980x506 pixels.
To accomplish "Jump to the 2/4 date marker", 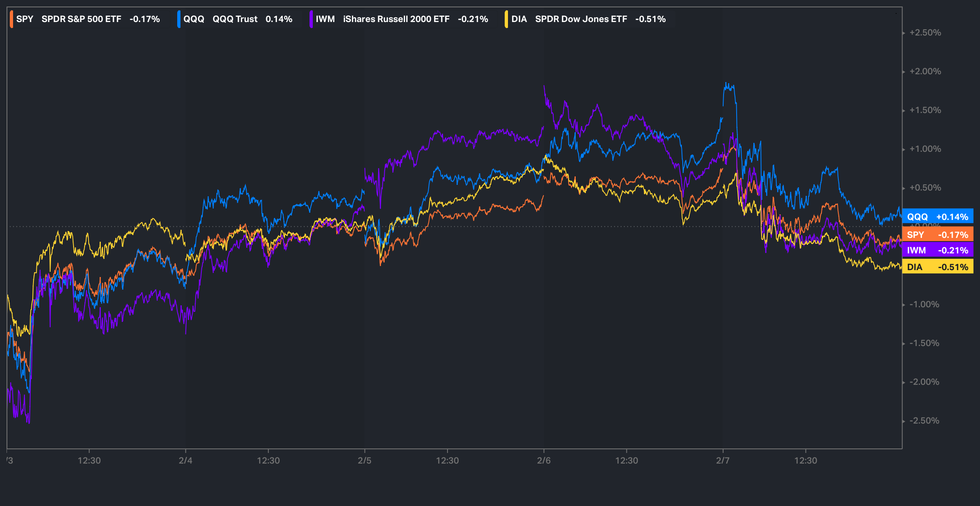I will click(x=185, y=460).
